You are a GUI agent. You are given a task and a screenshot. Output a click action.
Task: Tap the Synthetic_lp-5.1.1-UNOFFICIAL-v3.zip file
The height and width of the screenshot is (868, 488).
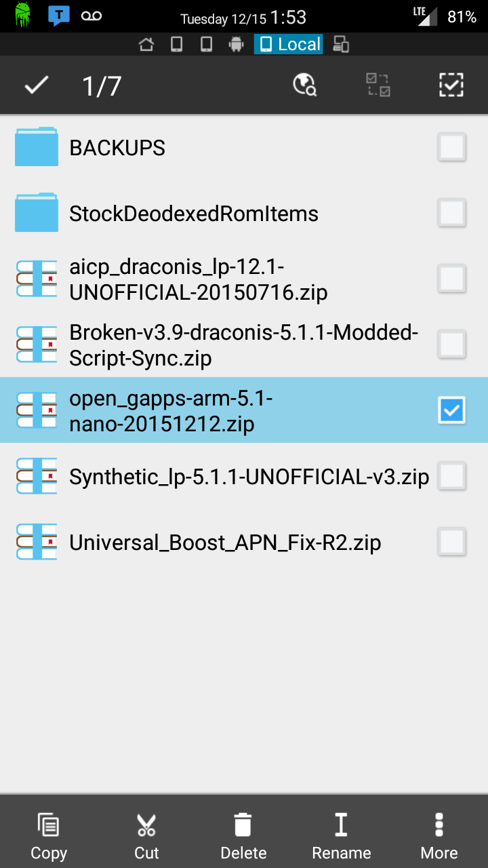point(249,477)
